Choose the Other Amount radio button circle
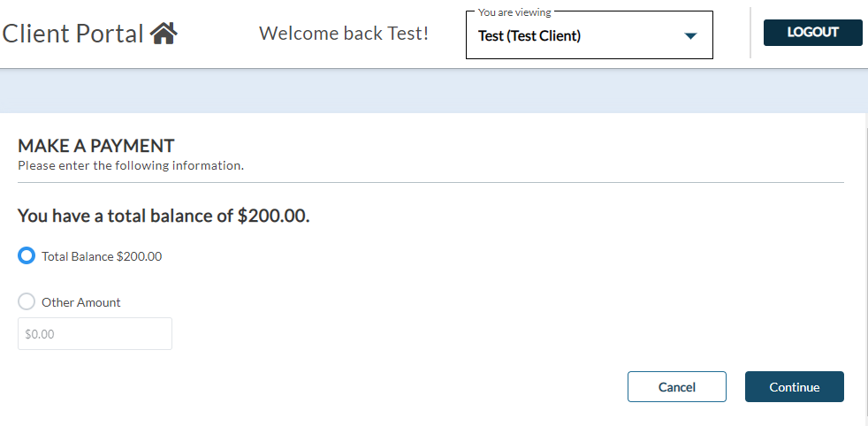The width and height of the screenshot is (868, 426). [x=27, y=302]
